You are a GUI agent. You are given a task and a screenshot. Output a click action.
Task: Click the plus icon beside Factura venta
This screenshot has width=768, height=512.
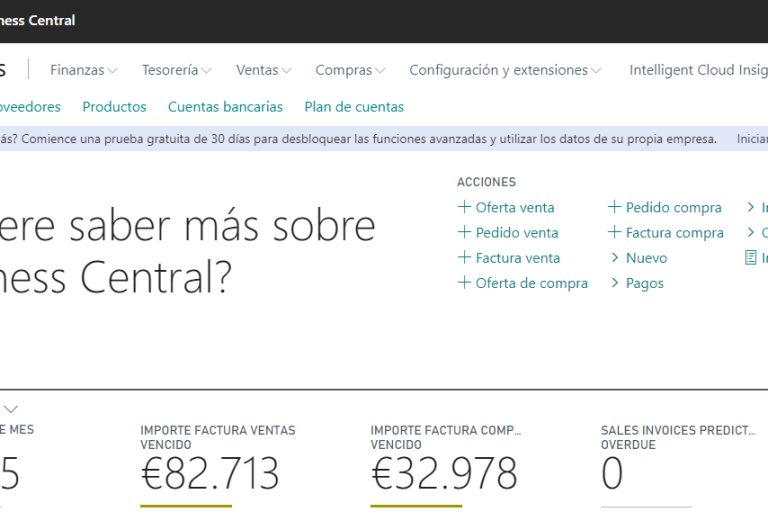pyautogui.click(x=464, y=258)
